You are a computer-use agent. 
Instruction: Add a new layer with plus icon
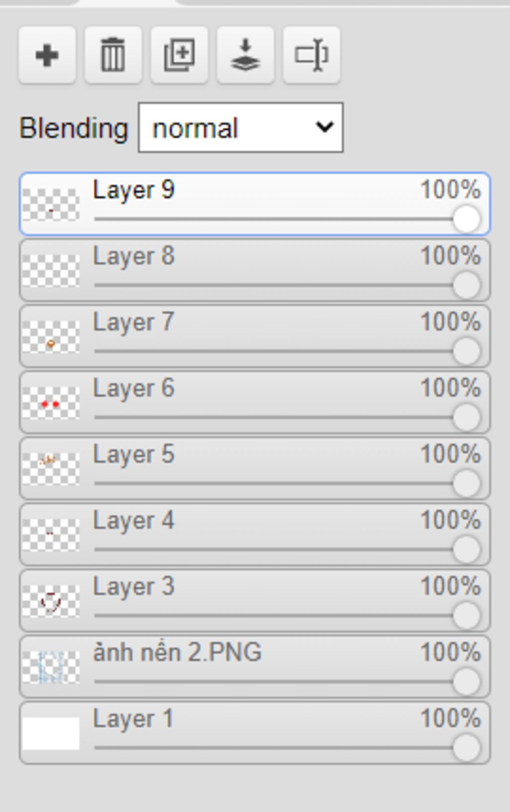pyautogui.click(x=47, y=55)
